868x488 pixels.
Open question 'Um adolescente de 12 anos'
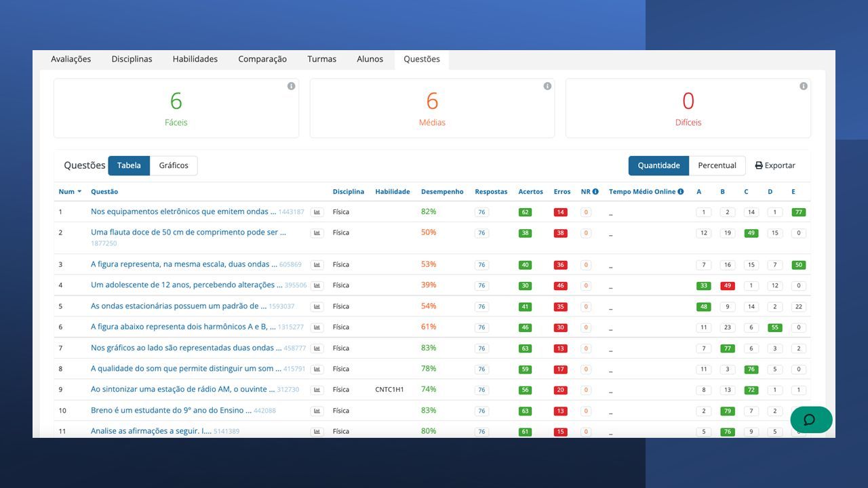tap(186, 285)
